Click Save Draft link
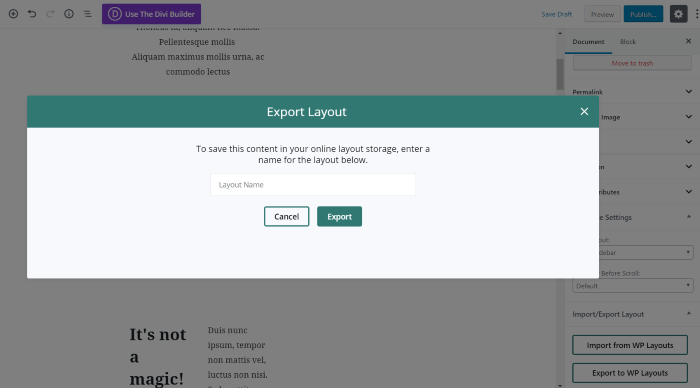The width and height of the screenshot is (700, 388). coord(557,14)
